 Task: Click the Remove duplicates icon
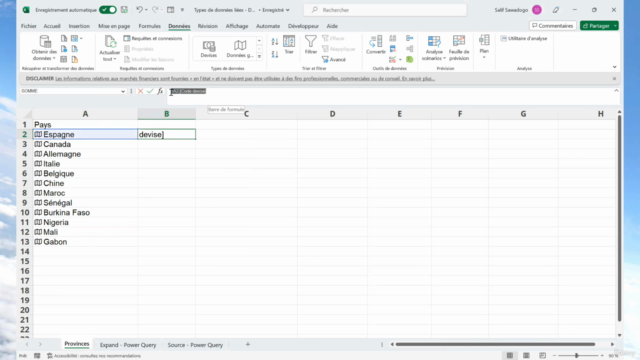click(x=393, y=49)
